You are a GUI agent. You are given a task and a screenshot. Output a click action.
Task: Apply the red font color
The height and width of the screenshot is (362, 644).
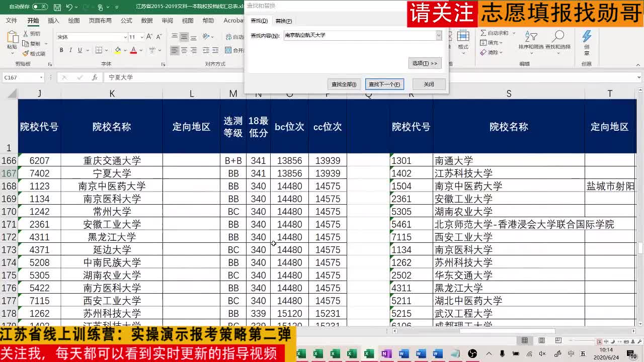point(133,50)
